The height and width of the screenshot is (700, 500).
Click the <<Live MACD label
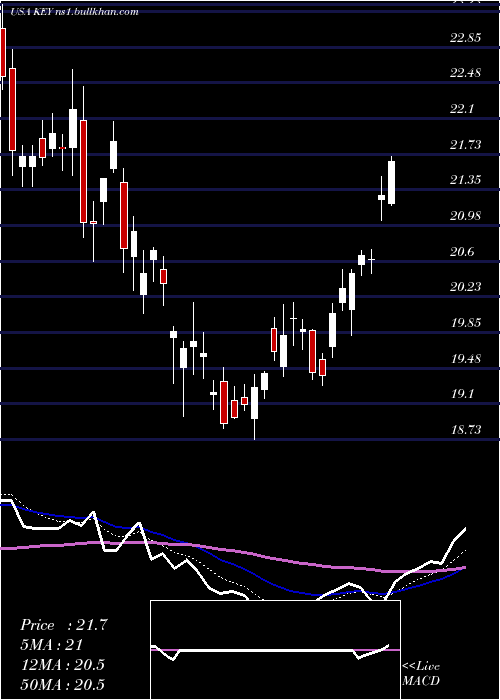click(x=421, y=673)
